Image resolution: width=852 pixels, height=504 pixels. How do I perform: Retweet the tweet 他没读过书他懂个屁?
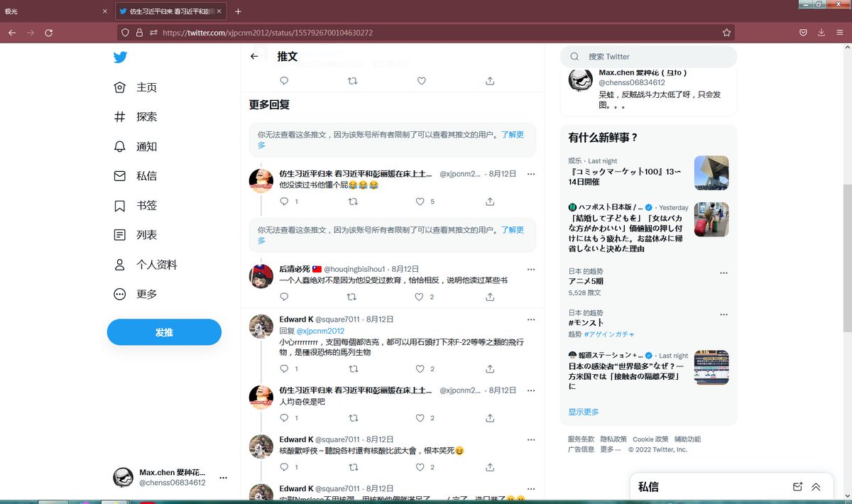coord(353,202)
